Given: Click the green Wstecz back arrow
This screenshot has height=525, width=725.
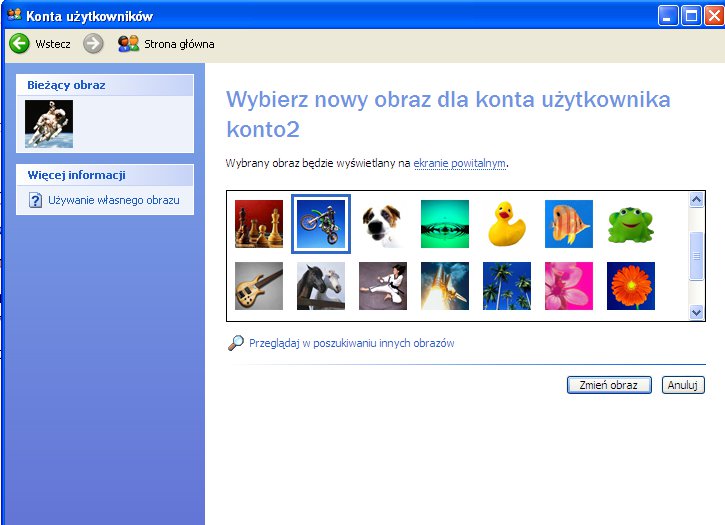Looking at the screenshot, I should (19, 43).
